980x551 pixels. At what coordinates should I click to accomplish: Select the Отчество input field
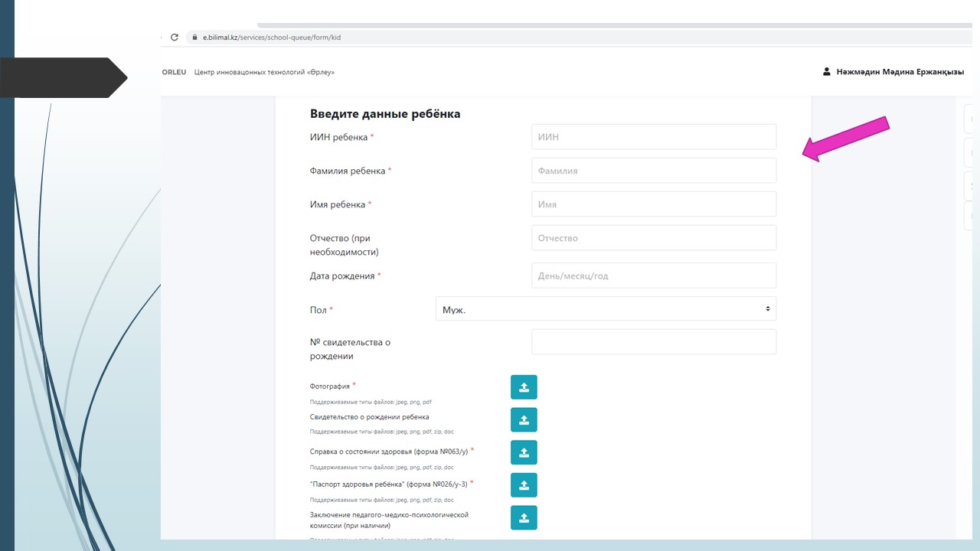(x=654, y=238)
